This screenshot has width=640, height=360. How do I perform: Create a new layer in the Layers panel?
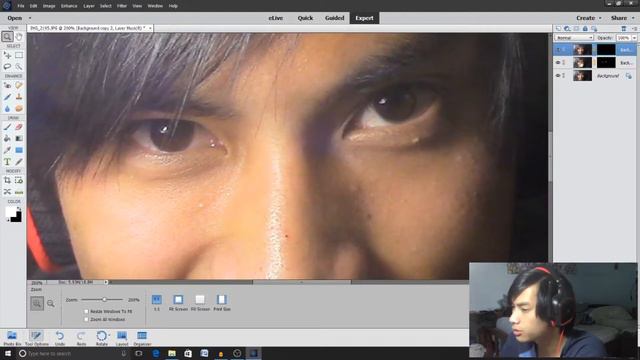[x=558, y=29]
